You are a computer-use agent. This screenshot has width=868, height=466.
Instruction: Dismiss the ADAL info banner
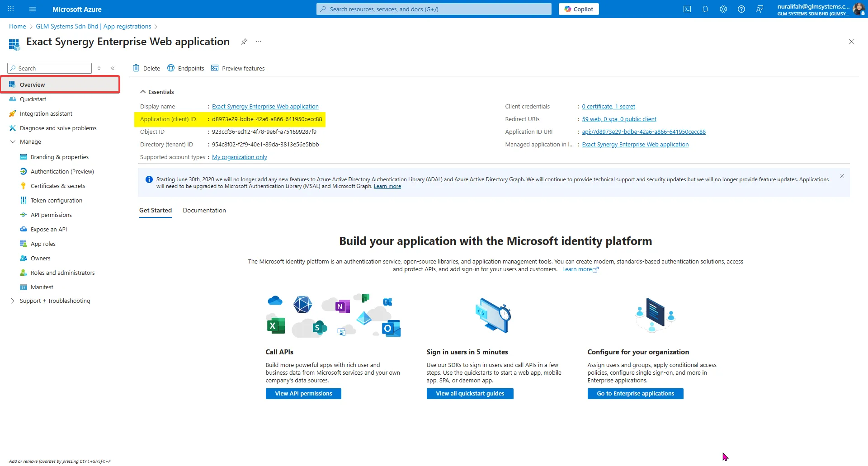coord(842,176)
